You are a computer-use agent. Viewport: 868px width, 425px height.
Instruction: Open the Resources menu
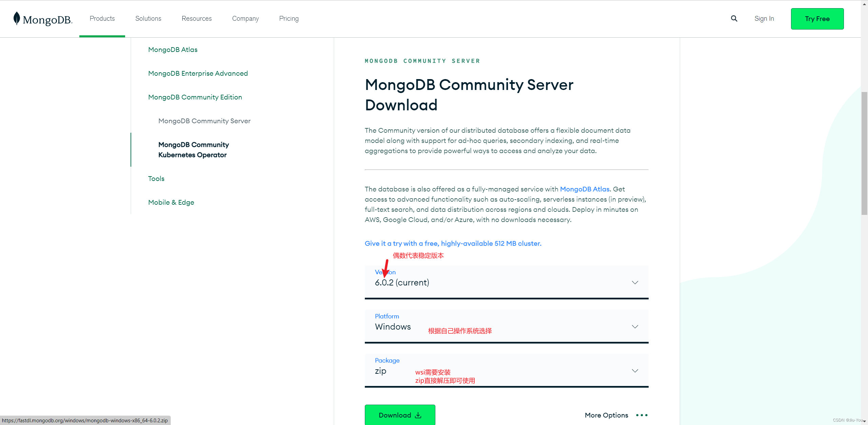click(x=197, y=19)
